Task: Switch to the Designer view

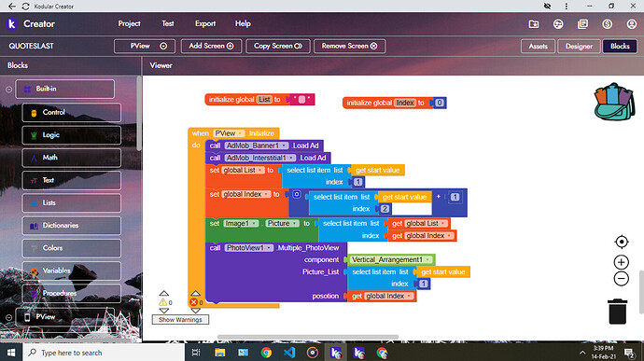Action: click(579, 46)
